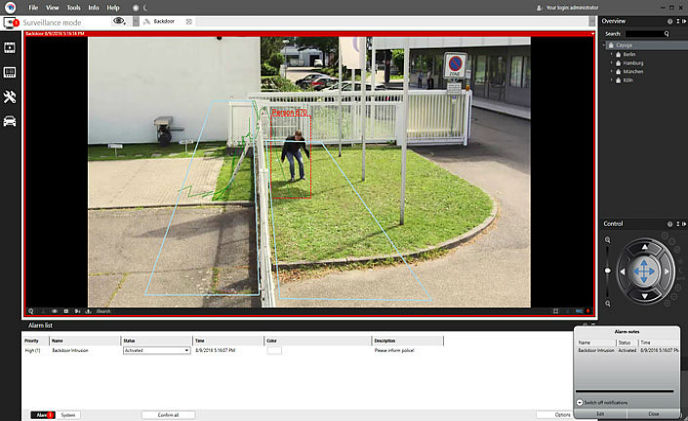Screen dimensions: 688x421
Task: Click zoom in magnifier above slider
Action: pyautogui.click(x=608, y=240)
